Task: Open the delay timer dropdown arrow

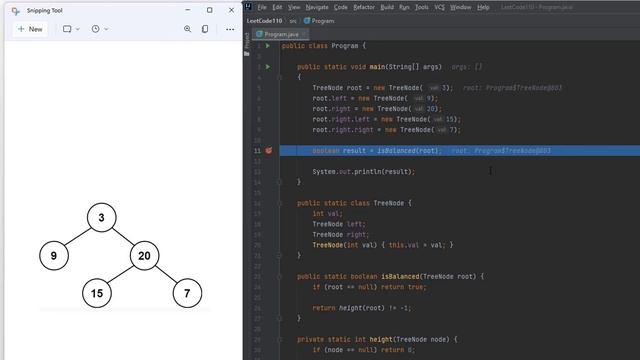Action: (x=106, y=29)
